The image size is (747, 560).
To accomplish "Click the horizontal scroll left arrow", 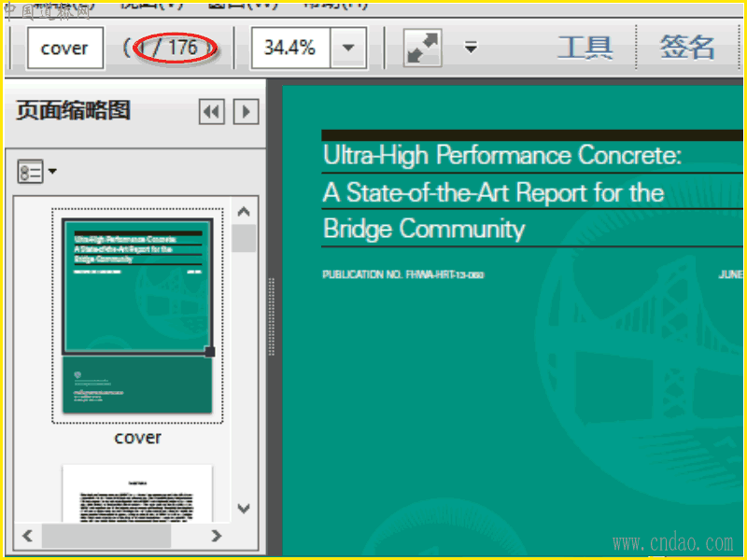I will 28,536.
